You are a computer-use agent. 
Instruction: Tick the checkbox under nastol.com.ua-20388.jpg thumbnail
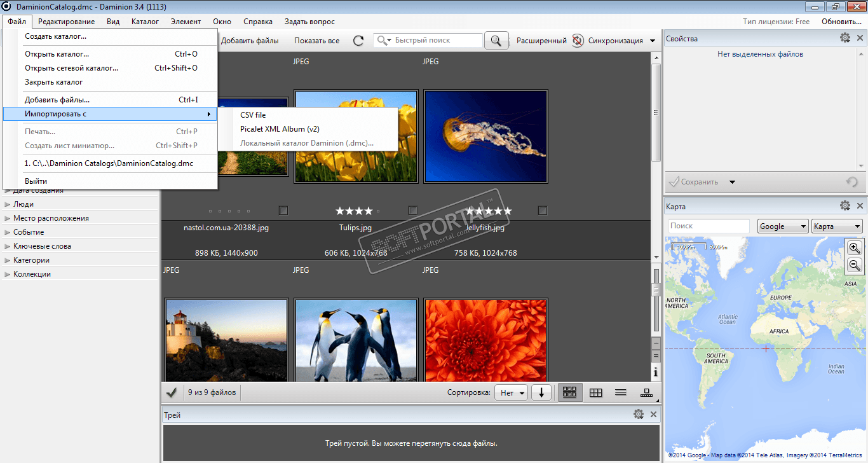point(283,211)
